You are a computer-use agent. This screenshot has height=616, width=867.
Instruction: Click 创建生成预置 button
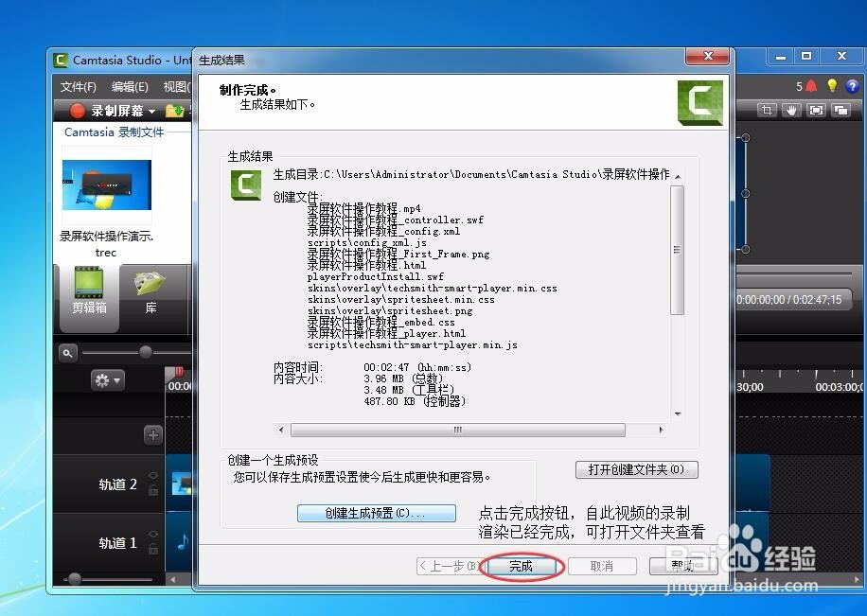tap(376, 513)
